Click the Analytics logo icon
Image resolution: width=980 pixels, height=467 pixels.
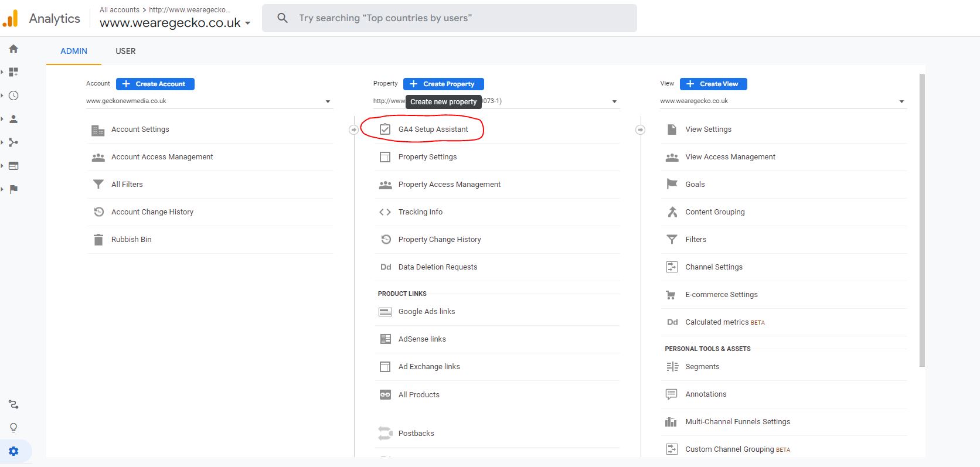click(x=11, y=18)
